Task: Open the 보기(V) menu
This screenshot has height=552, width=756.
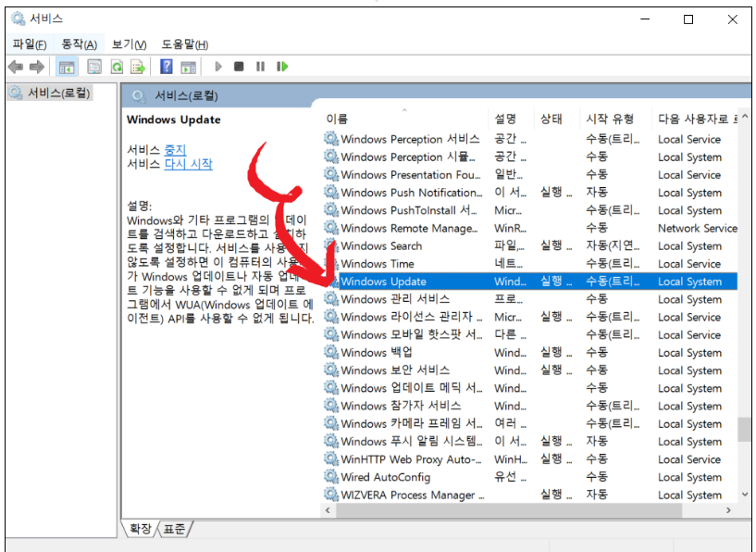Action: [130, 44]
